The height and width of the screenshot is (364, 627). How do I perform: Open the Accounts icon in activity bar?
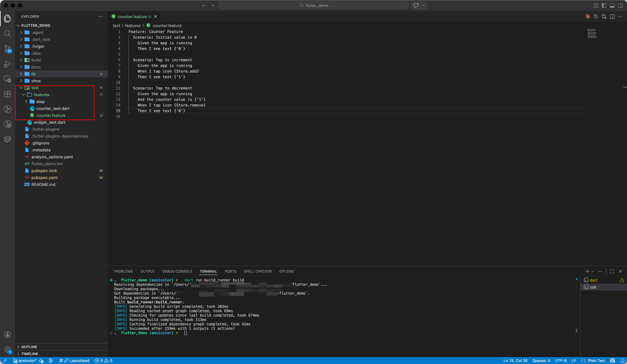[x=8, y=334]
